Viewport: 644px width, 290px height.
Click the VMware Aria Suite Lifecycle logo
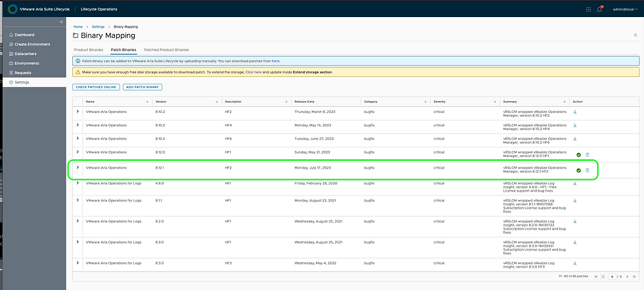coord(12,9)
